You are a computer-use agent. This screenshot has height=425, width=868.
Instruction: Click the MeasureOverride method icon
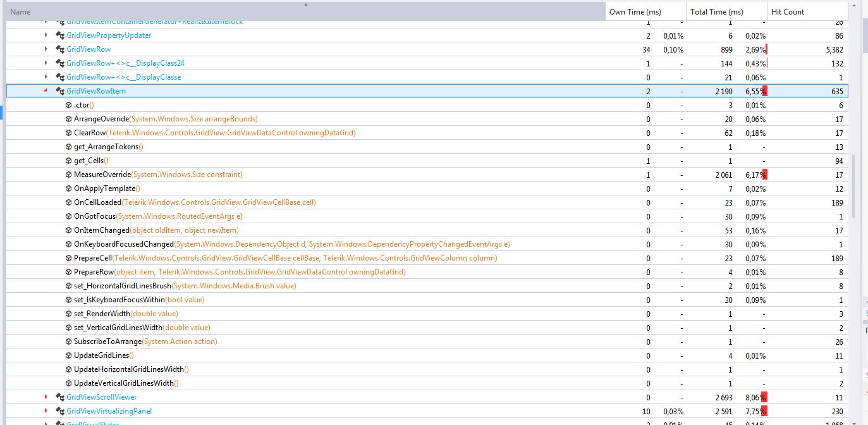[x=68, y=175]
